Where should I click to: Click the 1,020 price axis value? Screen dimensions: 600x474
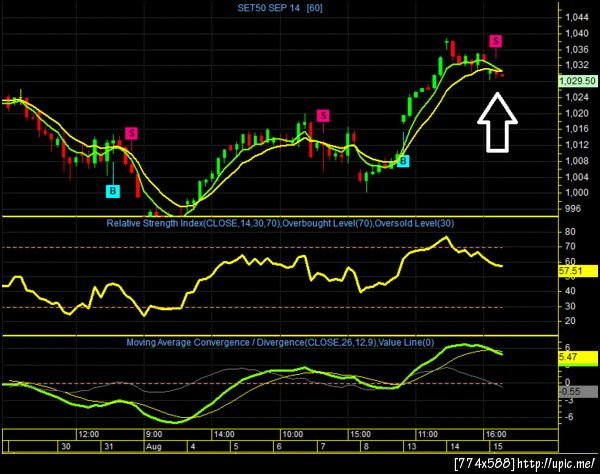pyautogui.click(x=577, y=113)
